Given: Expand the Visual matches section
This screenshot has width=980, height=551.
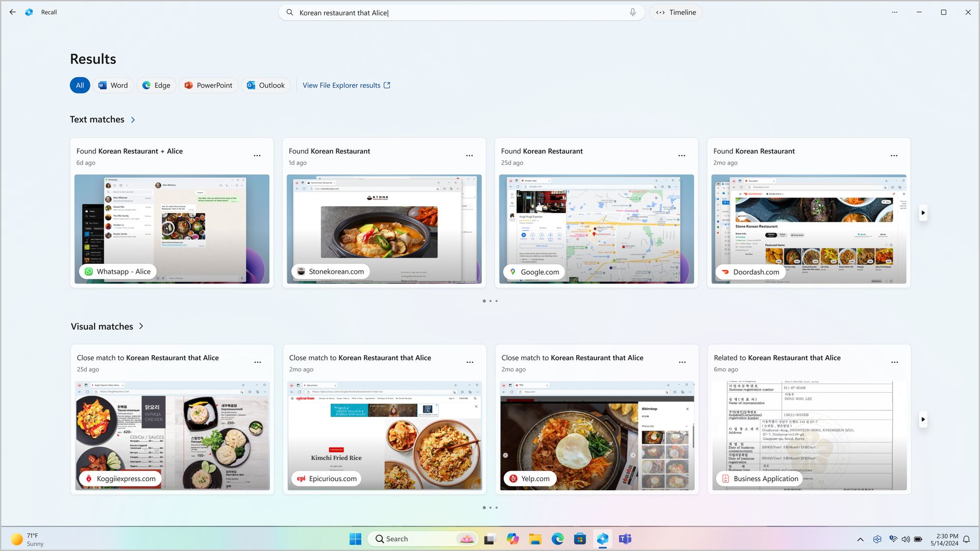Looking at the screenshot, I should click(141, 325).
